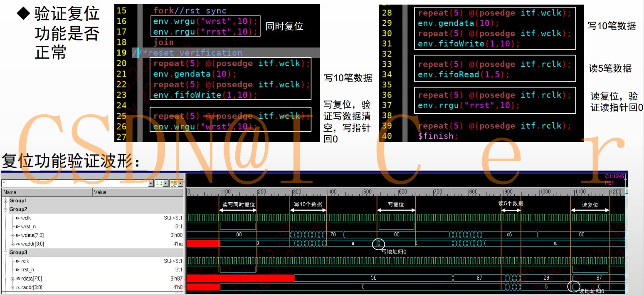Click the c6 value on the wdata waveform
Image resolution: width=644 pixels, height=296 pixels.
tap(509, 234)
